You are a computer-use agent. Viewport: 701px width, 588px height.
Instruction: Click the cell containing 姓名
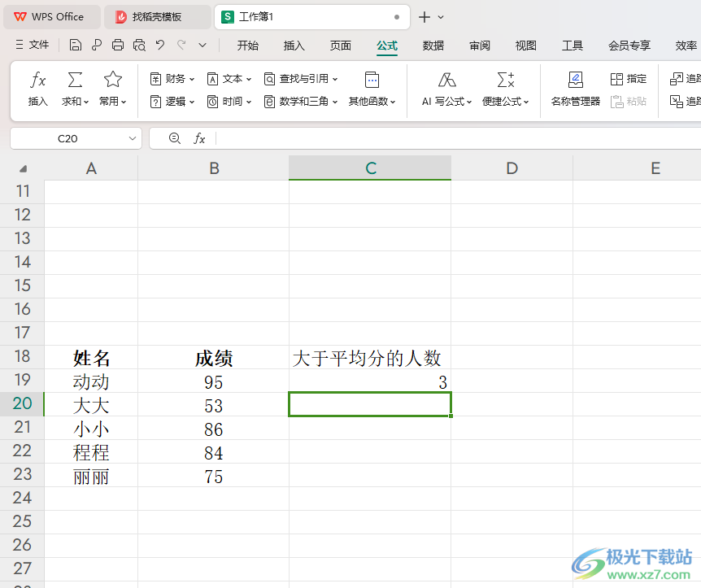coord(91,357)
